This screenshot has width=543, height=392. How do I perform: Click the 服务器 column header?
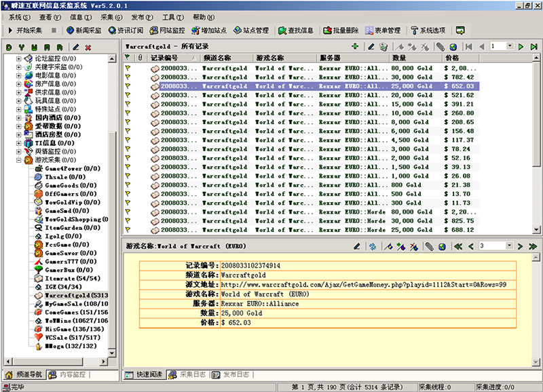click(x=352, y=58)
